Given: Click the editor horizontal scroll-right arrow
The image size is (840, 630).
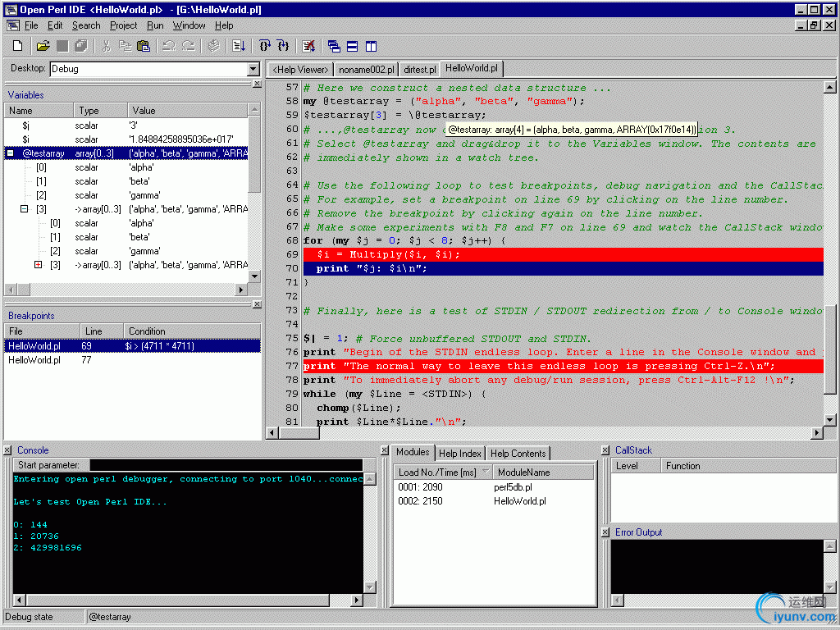Looking at the screenshot, I should tap(817, 432).
